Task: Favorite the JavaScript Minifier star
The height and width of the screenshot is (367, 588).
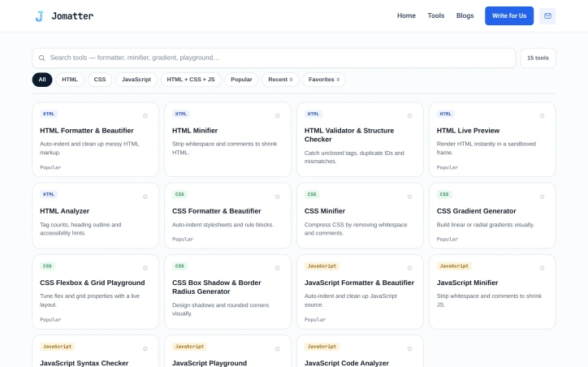Action: point(542,268)
